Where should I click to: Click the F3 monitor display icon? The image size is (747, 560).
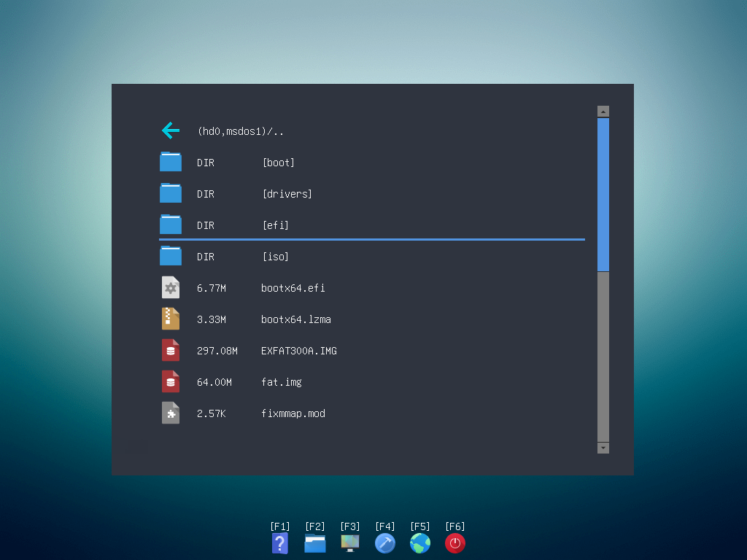(x=350, y=543)
